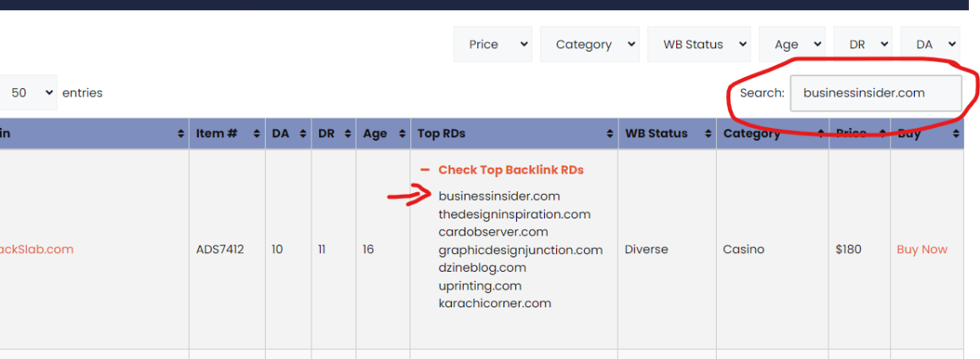Open the Age filter dropdown
Screen dimensions: 980x359
pos(792,44)
